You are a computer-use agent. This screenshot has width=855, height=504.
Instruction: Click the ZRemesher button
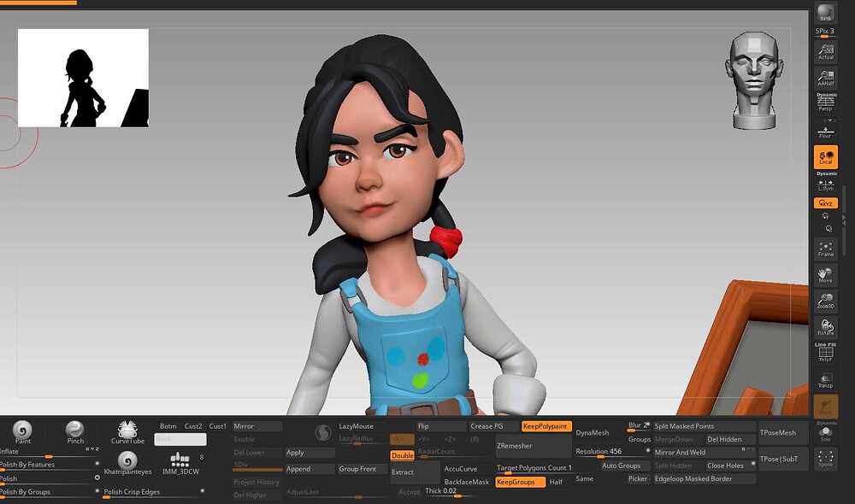coord(533,446)
